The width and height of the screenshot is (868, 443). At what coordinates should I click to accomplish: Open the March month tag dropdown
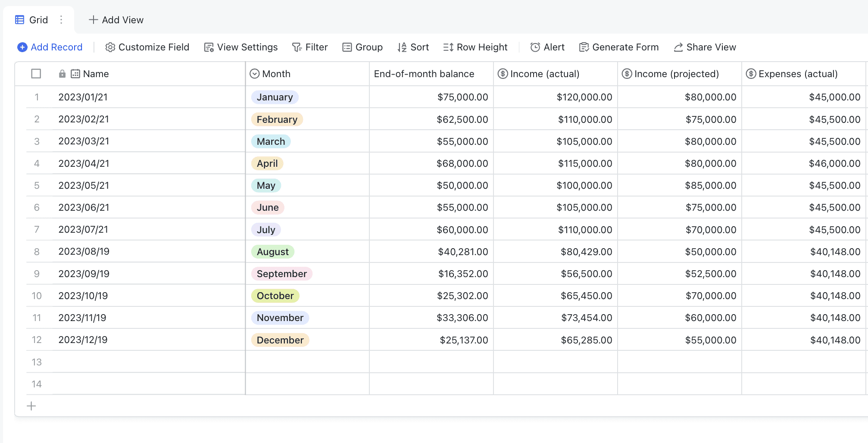tap(271, 141)
